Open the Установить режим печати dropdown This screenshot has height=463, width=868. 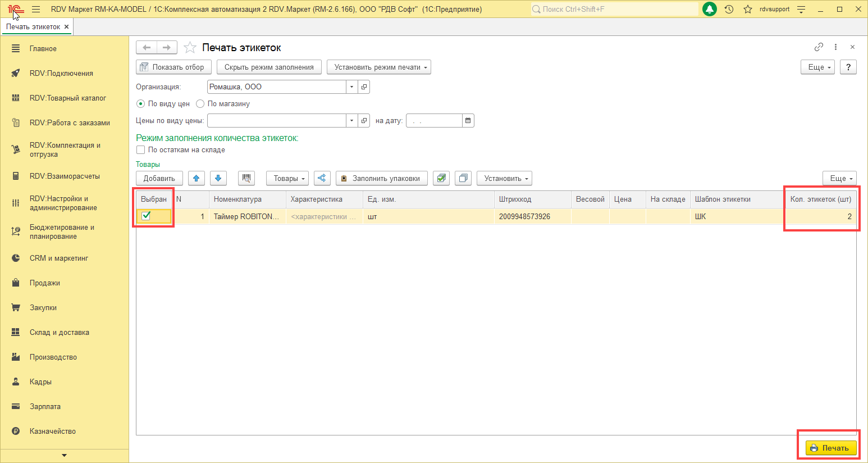[378, 67]
